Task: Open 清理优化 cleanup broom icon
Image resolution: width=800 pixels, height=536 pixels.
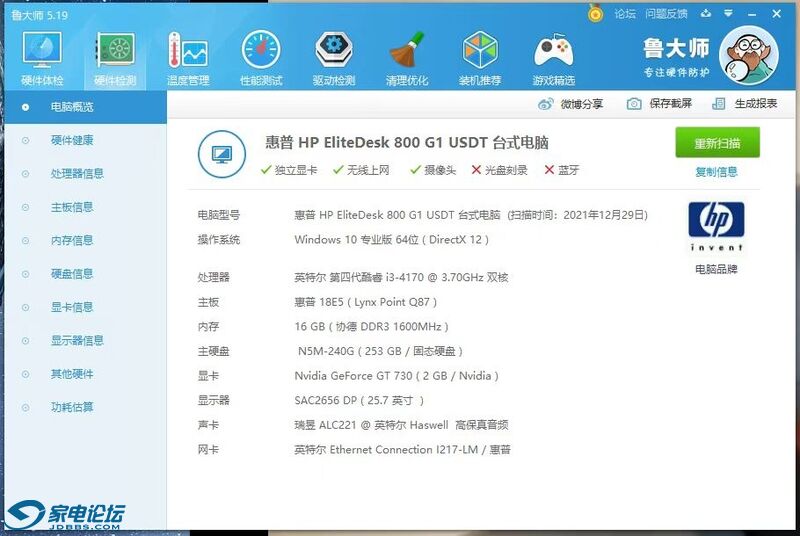Action: point(407,59)
